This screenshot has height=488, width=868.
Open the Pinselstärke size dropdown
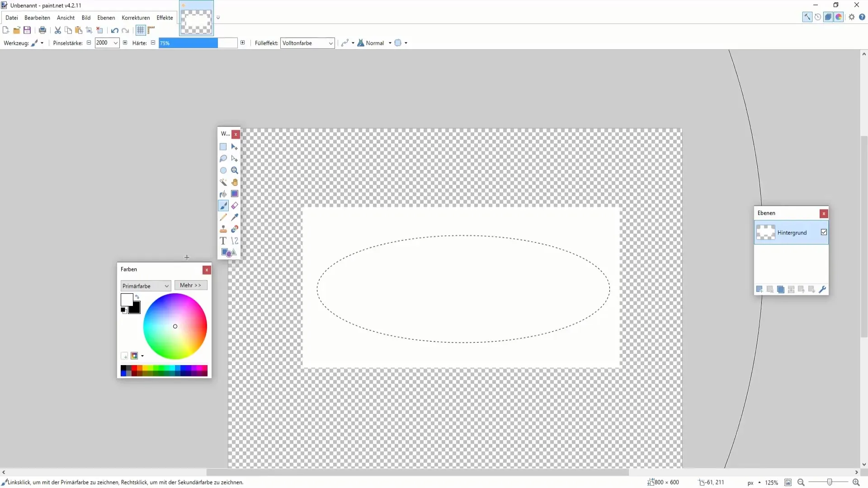click(x=116, y=43)
